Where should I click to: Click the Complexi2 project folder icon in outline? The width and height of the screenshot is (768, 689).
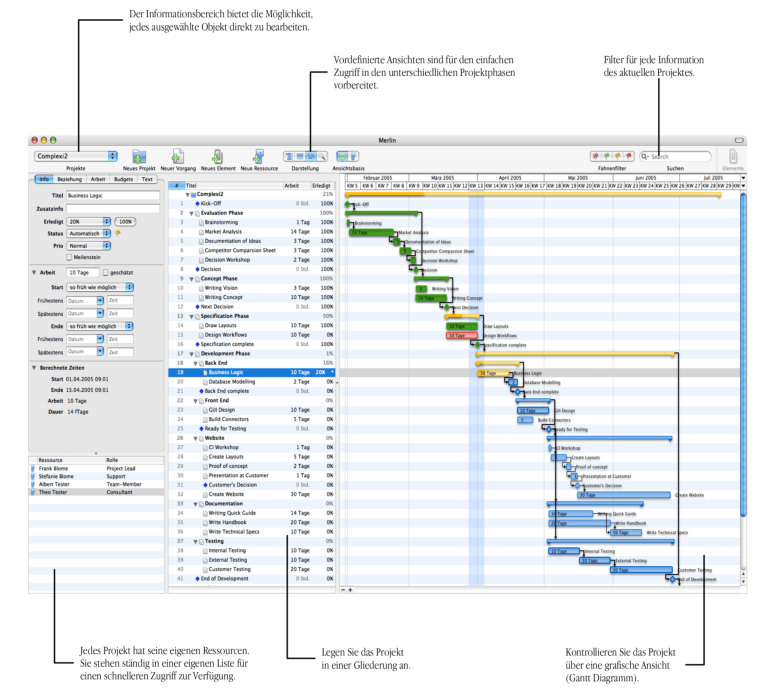[193, 194]
